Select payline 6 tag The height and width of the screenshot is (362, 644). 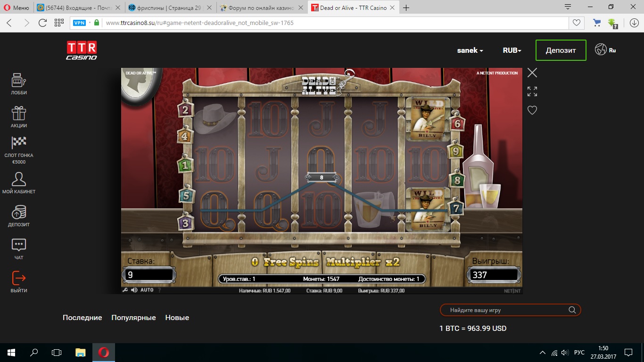456,123
